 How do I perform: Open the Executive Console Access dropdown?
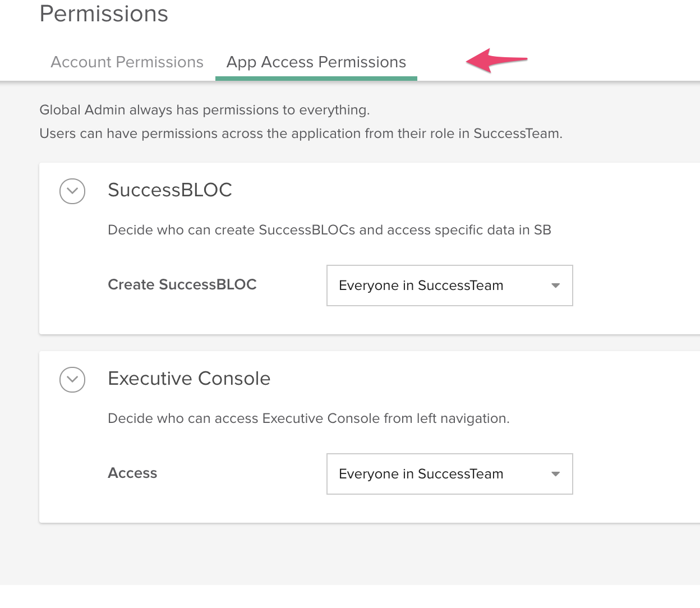pos(450,474)
